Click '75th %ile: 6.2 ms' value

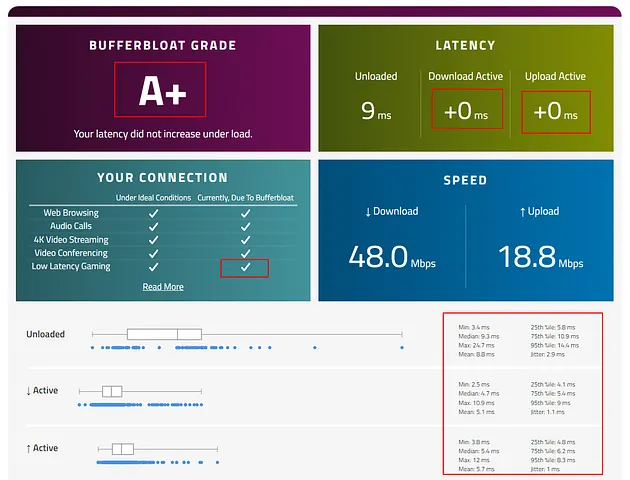pos(553,451)
